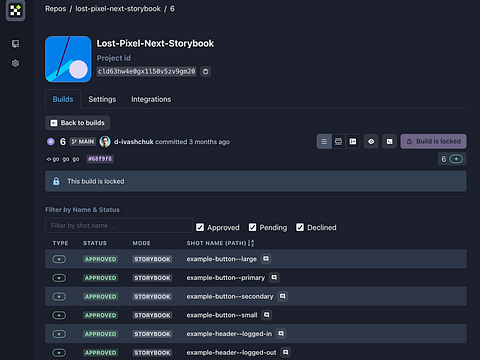Go back using Back to builds button
The width and height of the screenshot is (480, 360).
pos(78,123)
